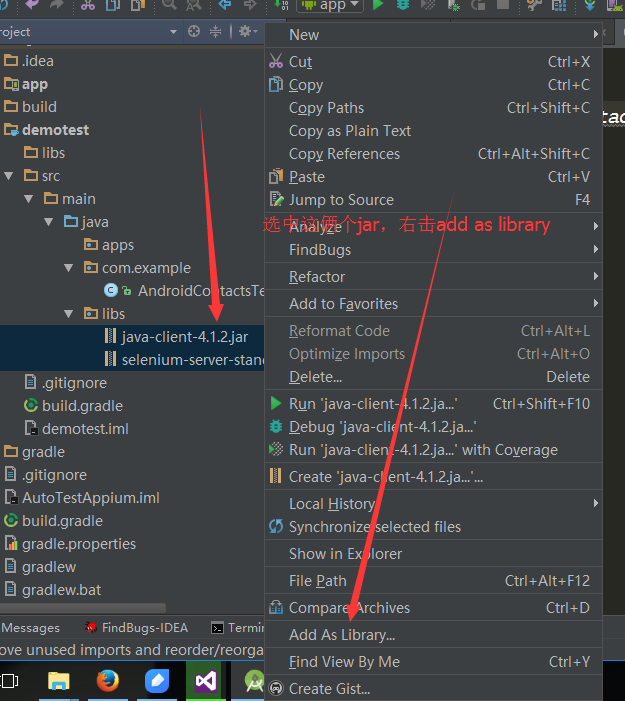Image resolution: width=625 pixels, height=701 pixels.
Task: Open the app run configuration dropdown
Action: tap(329, 5)
